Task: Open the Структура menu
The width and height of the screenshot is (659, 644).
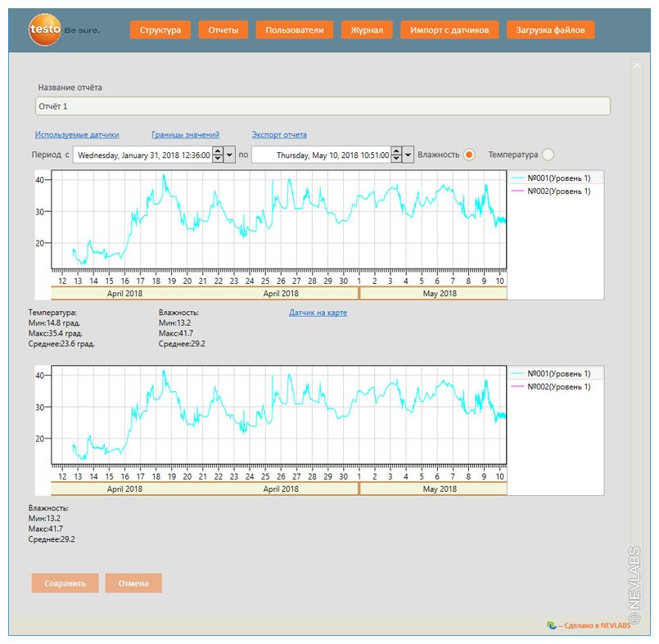Action: click(x=160, y=30)
